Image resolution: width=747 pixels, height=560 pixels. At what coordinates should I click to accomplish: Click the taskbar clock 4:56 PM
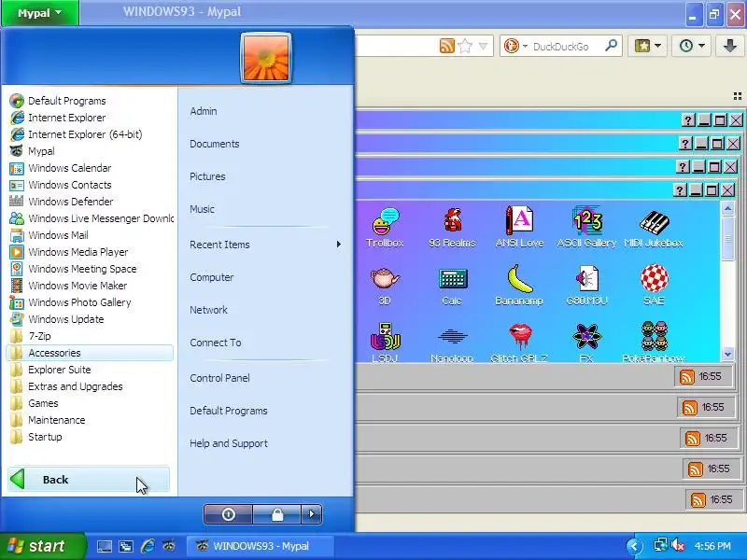click(712, 546)
